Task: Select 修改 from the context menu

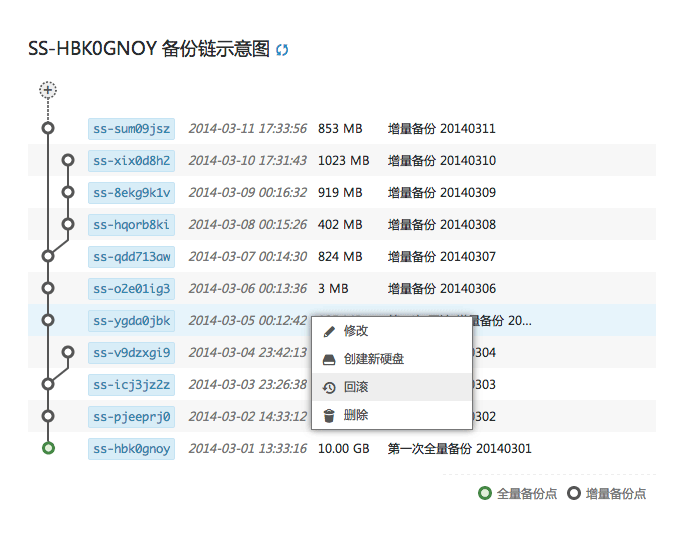Action: coord(356,331)
